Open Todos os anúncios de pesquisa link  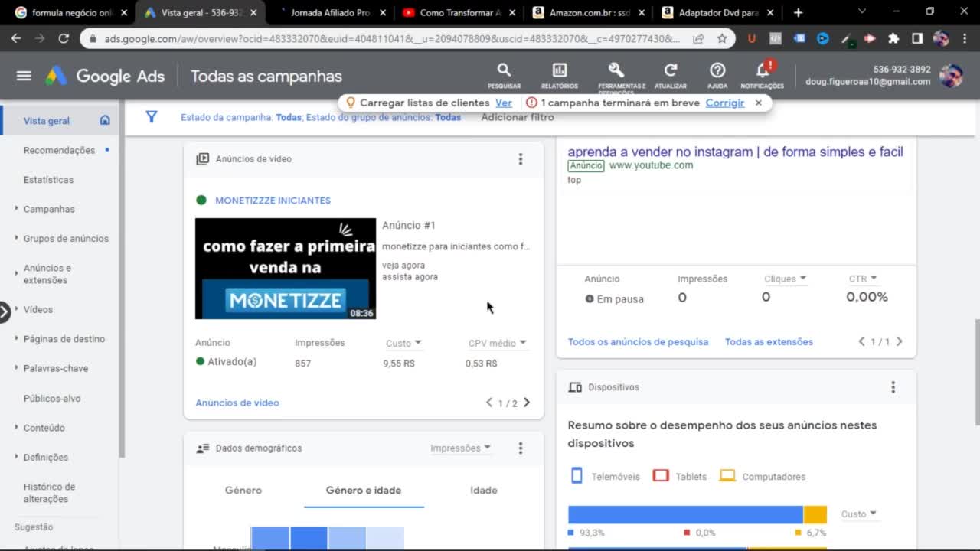(638, 342)
